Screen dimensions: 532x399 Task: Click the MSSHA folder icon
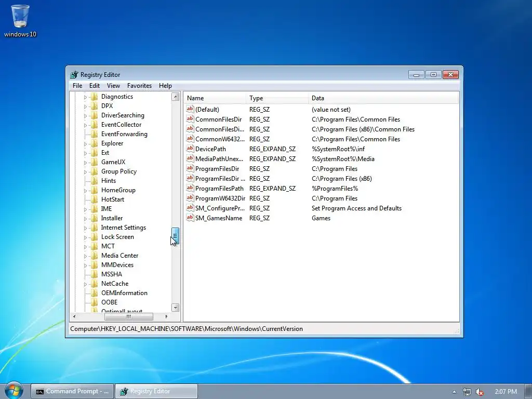click(95, 274)
